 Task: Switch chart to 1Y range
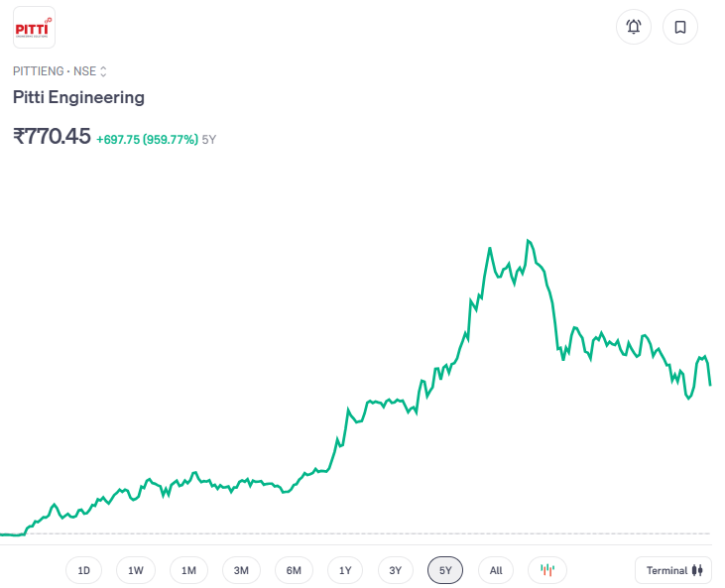point(345,570)
